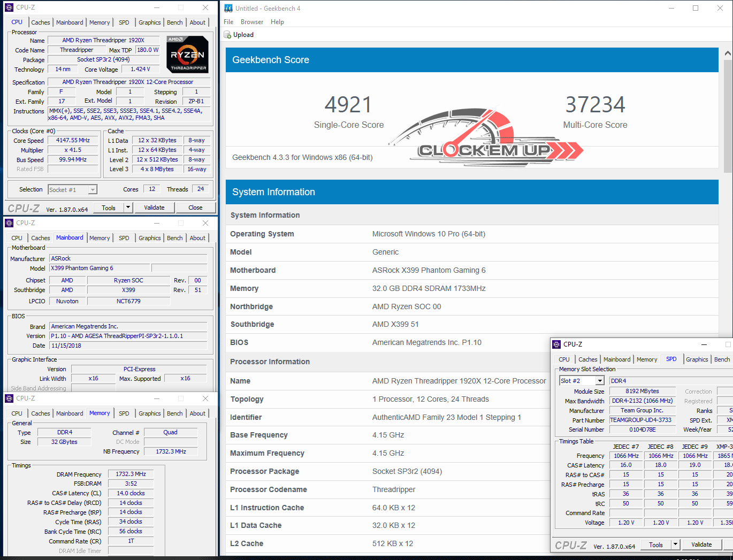Select Graphics tab in the SPD CPU-Z window
733x560 pixels.
[x=697, y=359]
